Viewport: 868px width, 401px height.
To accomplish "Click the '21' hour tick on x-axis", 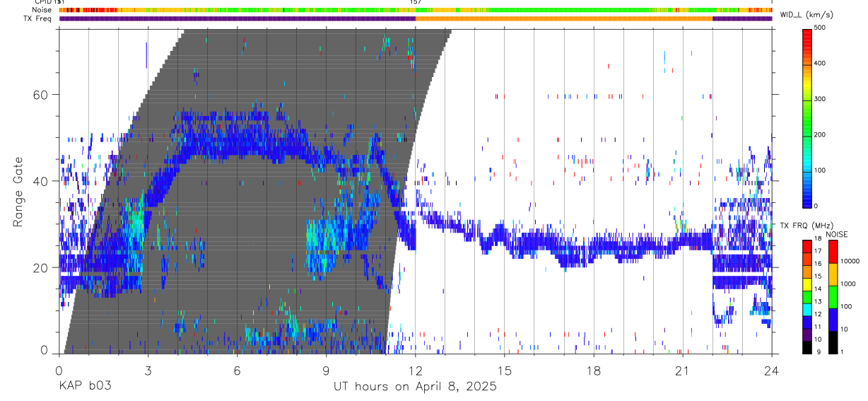I will 683,371.
